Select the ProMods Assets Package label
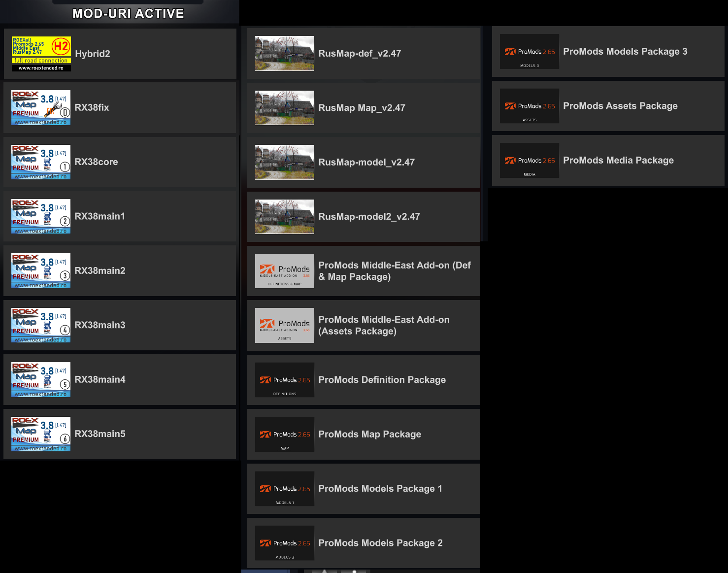 click(x=621, y=106)
